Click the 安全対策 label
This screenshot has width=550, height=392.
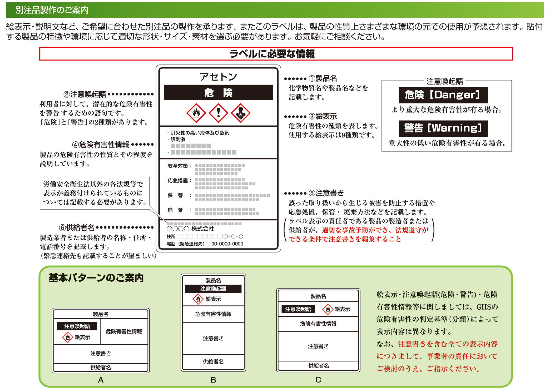click(x=179, y=166)
